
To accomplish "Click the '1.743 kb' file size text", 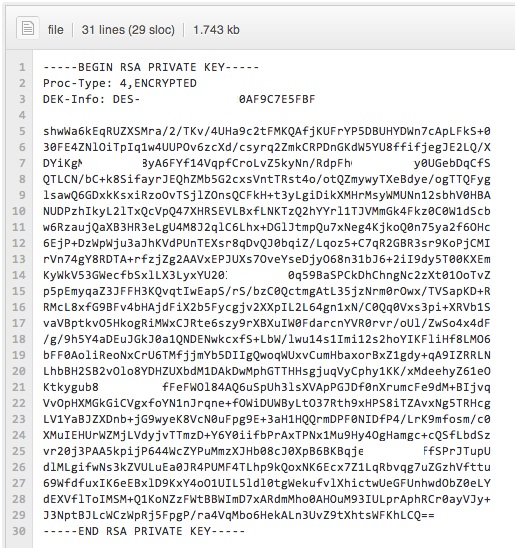I will (x=216, y=30).
